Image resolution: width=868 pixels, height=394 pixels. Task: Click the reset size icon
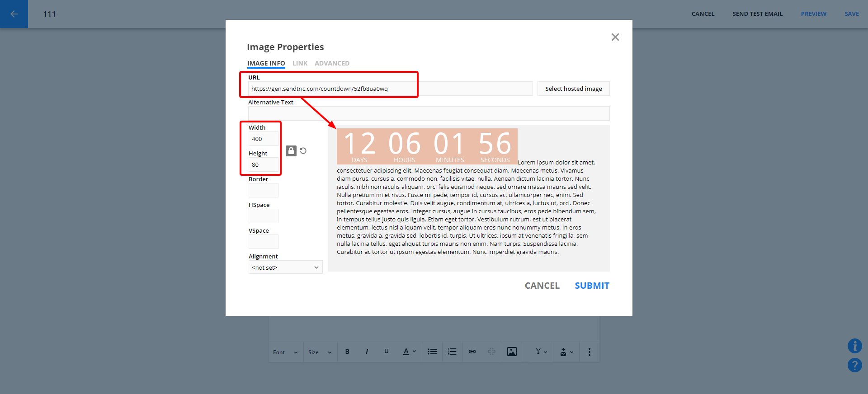coord(303,151)
